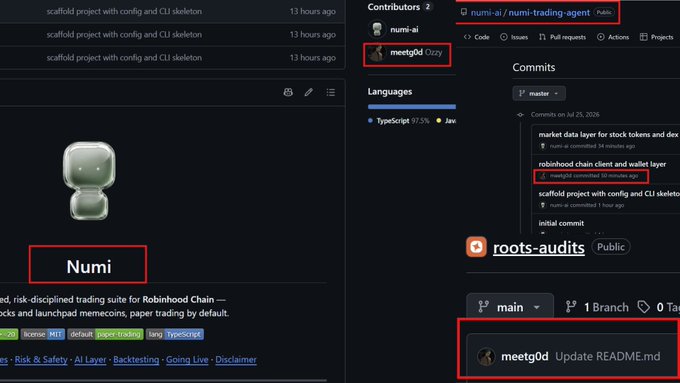Open the Disclaimer link
The image size is (680, 383).
(x=236, y=360)
